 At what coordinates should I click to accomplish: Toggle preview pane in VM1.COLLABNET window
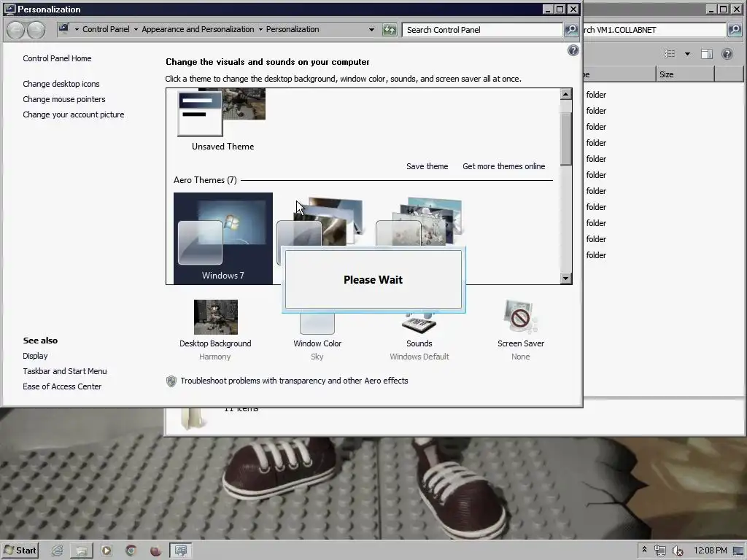(706, 54)
